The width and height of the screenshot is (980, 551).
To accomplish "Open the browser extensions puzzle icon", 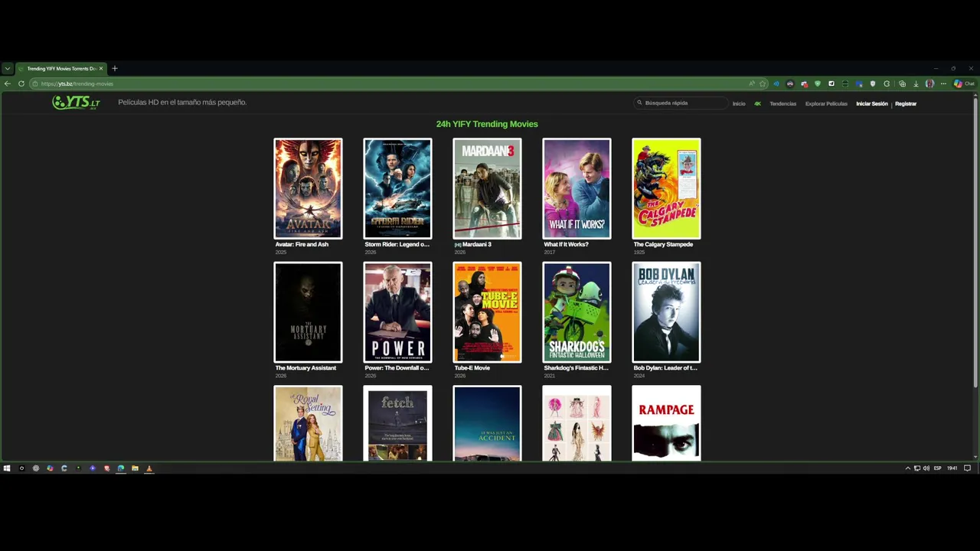I will pyautogui.click(x=887, y=83).
